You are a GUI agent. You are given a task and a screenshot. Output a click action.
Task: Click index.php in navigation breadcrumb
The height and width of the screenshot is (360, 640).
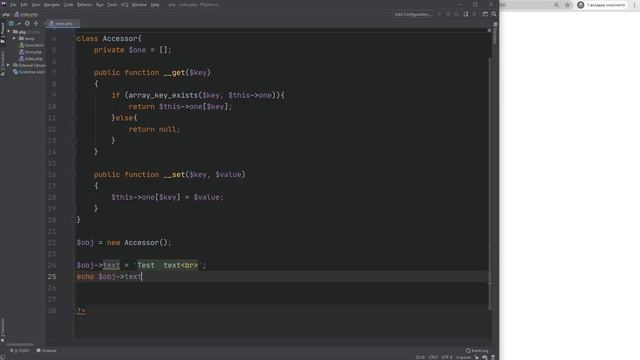[26, 14]
